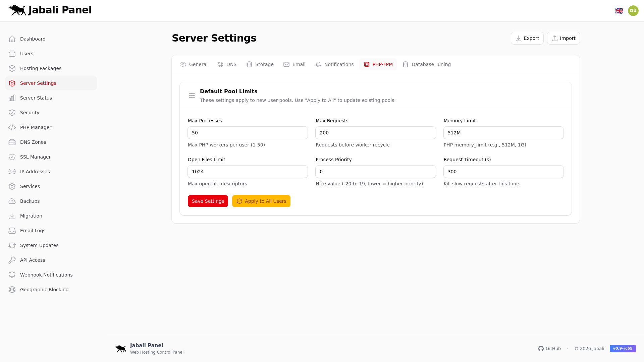The height and width of the screenshot is (362, 644).
Task: Click the Export button
Action: pos(527,38)
